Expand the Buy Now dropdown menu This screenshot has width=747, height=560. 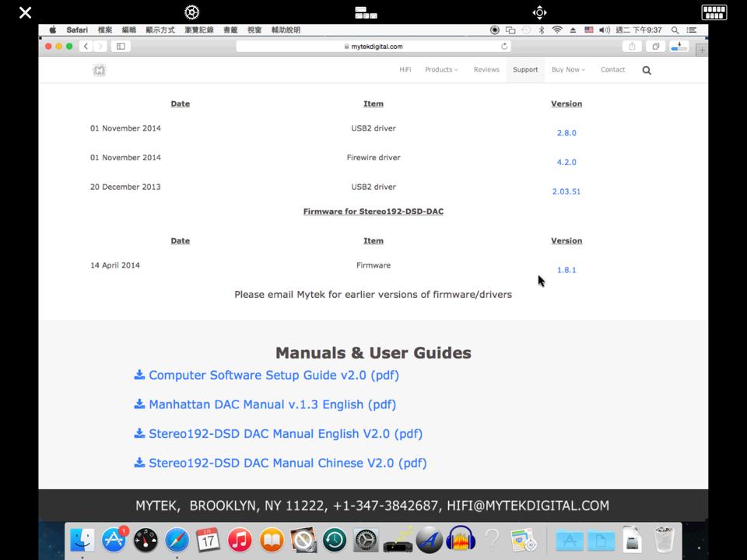568,69
